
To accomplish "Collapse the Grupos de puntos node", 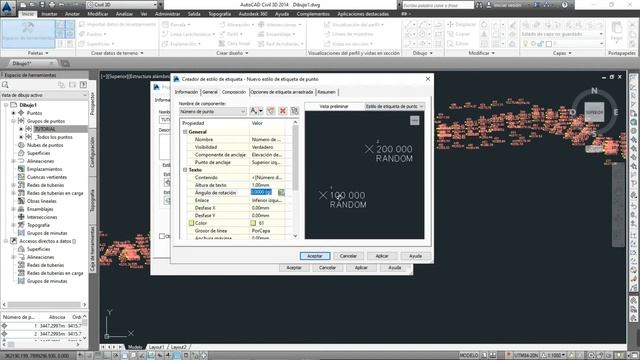I will [x=13, y=121].
